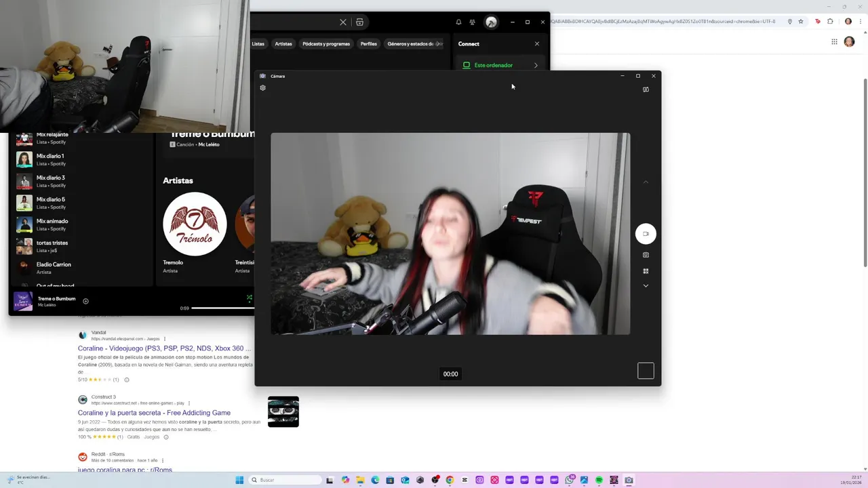The height and width of the screenshot is (488, 868).
Task: Open Mix diario 3 playlist
Action: click(x=81, y=182)
